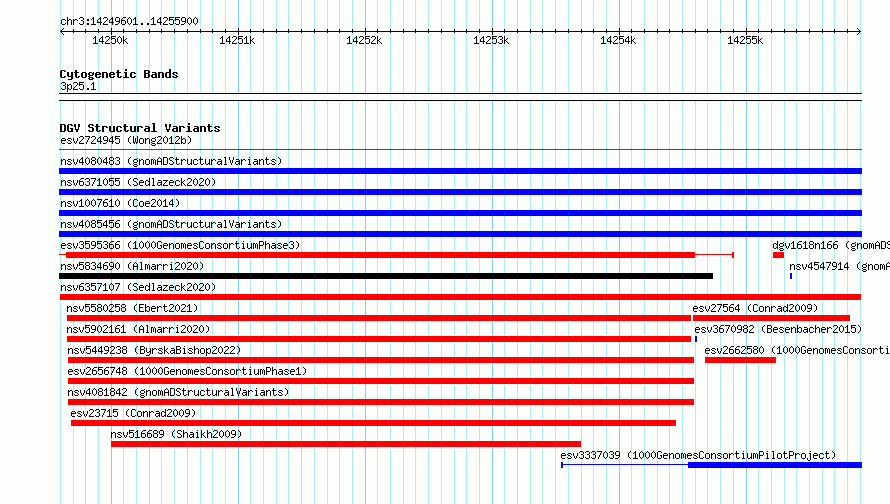Click the thick red esv3595366 bar
The height and width of the screenshot is (504, 890).
click(x=380, y=255)
